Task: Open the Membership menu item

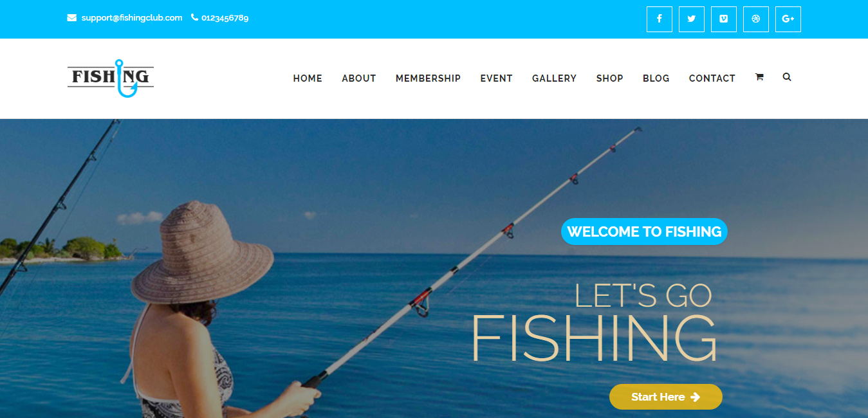Action: (429, 78)
